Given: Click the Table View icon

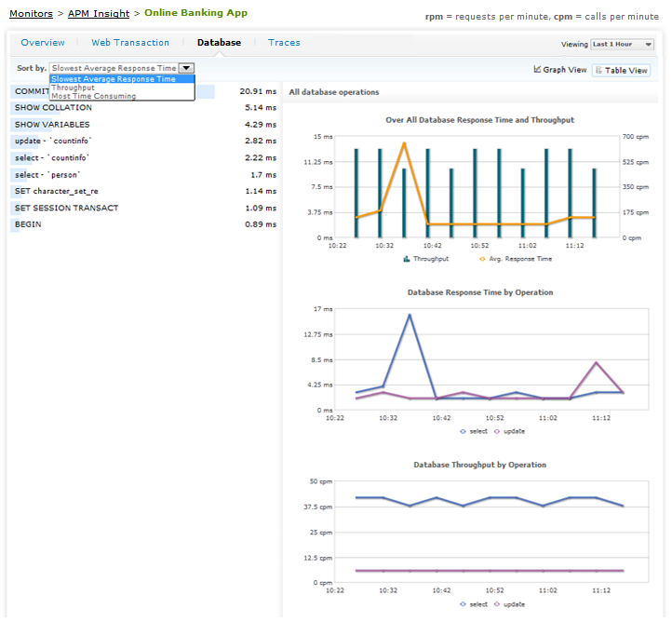Looking at the screenshot, I should pos(598,70).
